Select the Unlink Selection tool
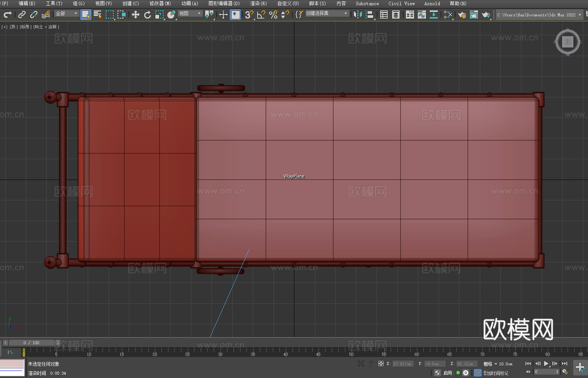The image size is (588, 378). (x=34, y=14)
